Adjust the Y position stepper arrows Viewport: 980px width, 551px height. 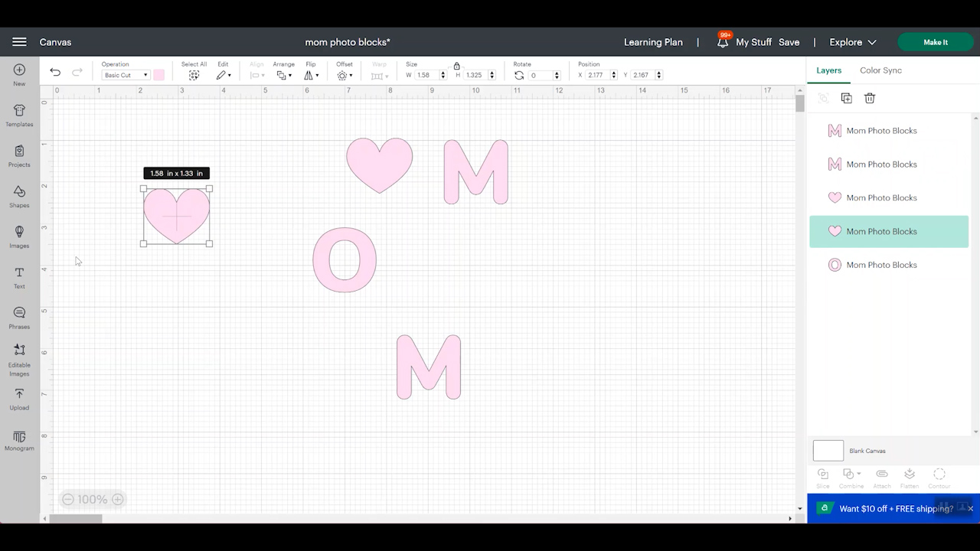659,75
